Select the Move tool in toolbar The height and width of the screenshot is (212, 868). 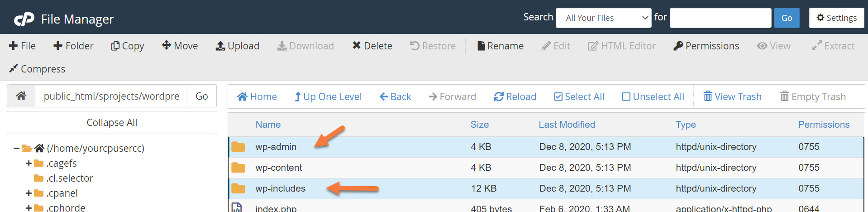[167, 45]
